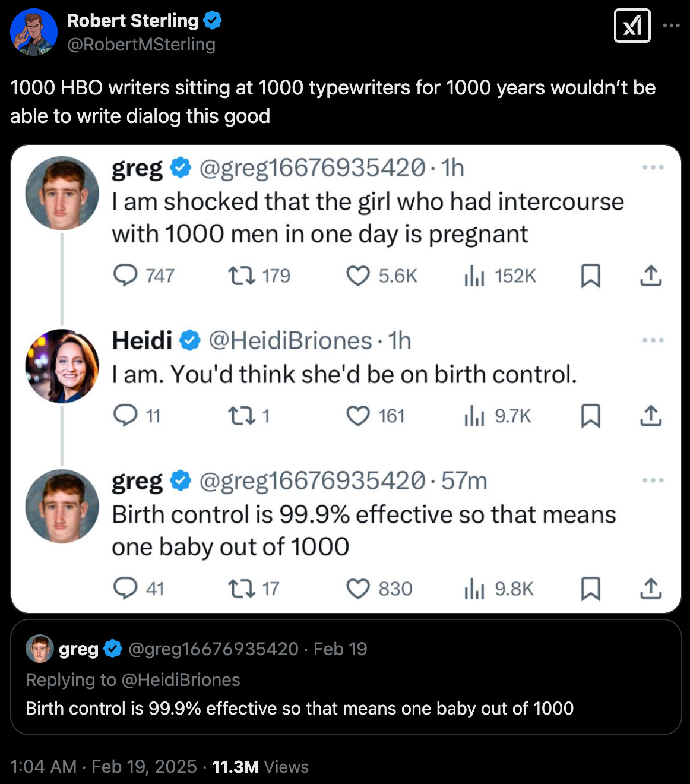Open the @HeidiBriones link in quoted reply
This screenshot has width=690, height=784.
[181, 679]
